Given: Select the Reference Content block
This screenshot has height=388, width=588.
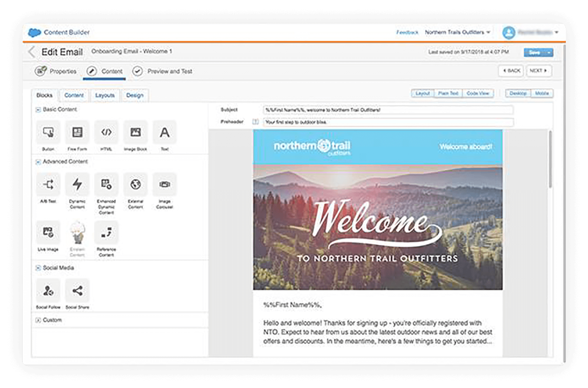Looking at the screenshot, I should (107, 233).
